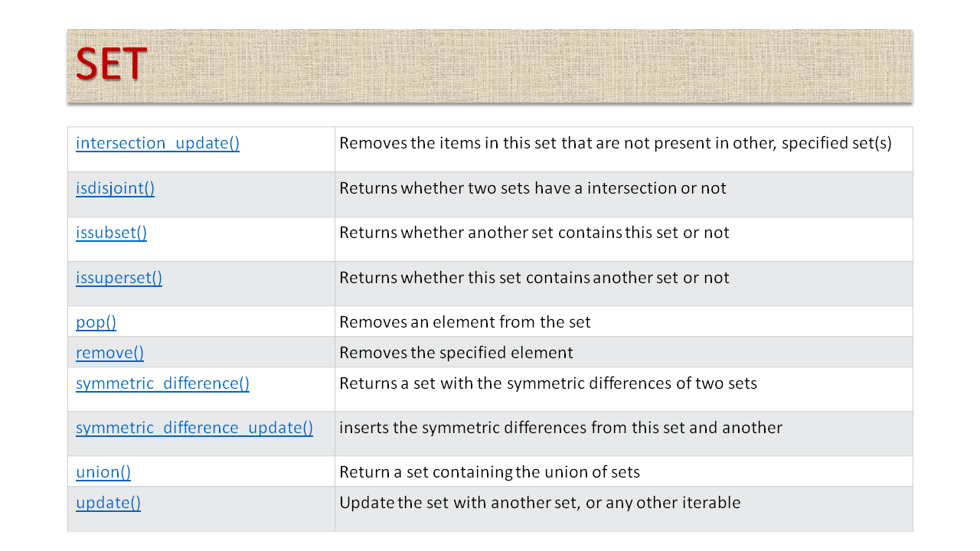Open the update() method link
980x551 pixels.
[108, 503]
